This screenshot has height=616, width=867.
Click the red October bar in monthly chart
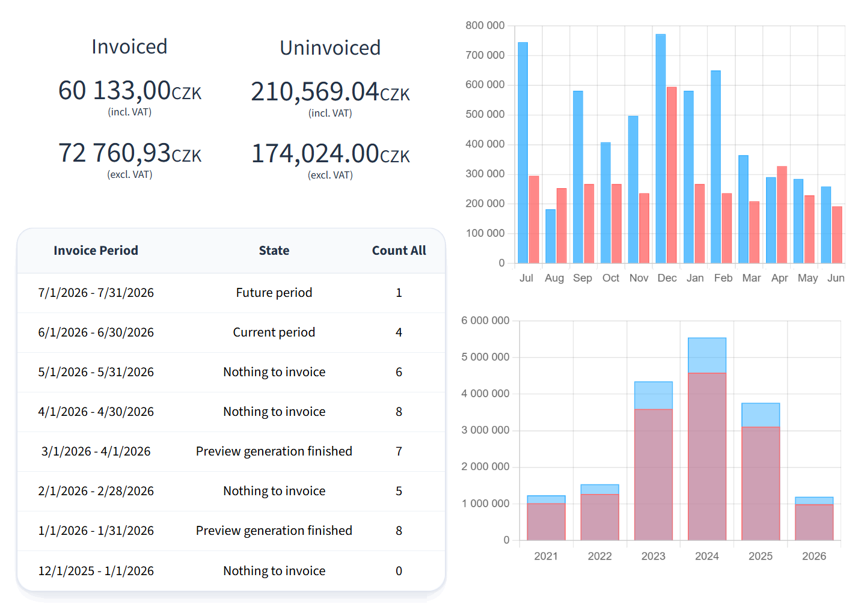(x=616, y=224)
